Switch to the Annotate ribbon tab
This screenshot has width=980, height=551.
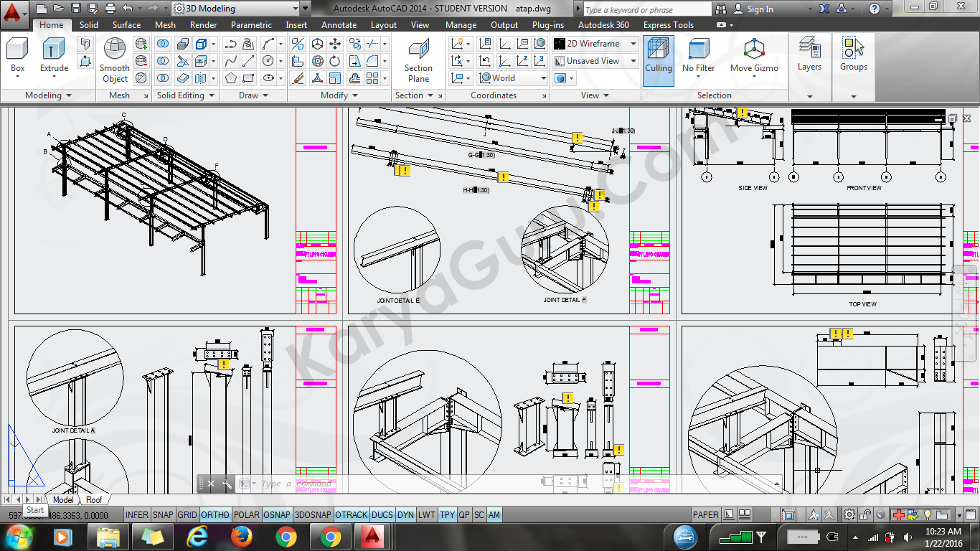coord(339,25)
